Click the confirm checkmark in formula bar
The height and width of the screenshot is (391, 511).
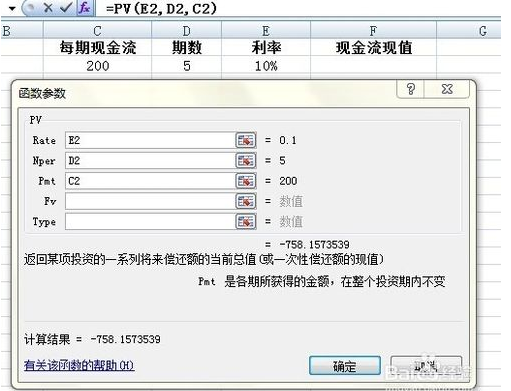(66, 7)
